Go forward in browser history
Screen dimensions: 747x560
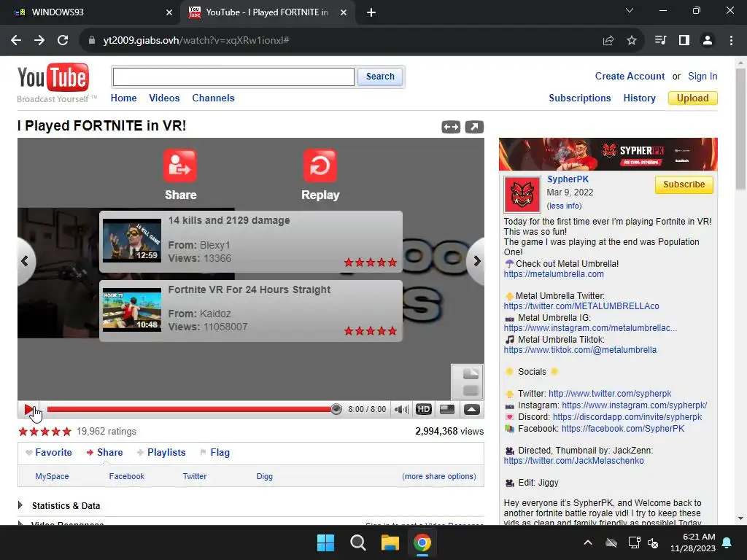(39, 41)
